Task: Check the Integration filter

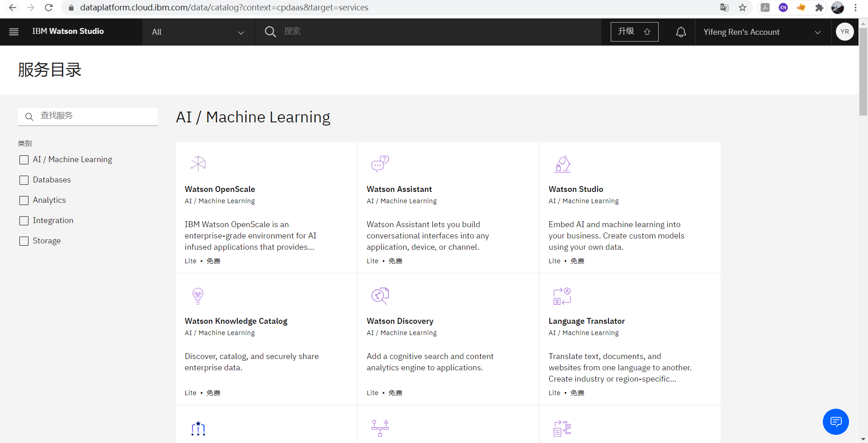Action: pos(24,221)
